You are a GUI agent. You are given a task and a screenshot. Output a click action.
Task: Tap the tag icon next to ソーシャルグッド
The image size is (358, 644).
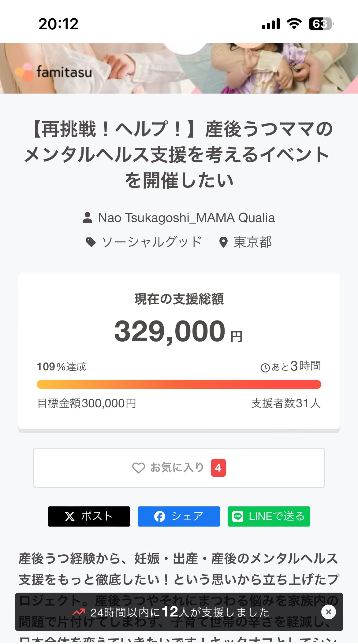(x=91, y=242)
